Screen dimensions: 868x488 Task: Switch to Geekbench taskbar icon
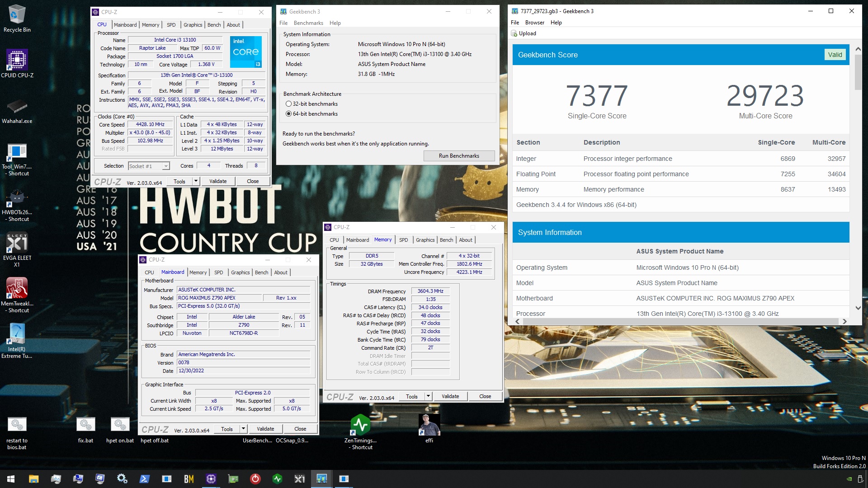[x=321, y=479]
